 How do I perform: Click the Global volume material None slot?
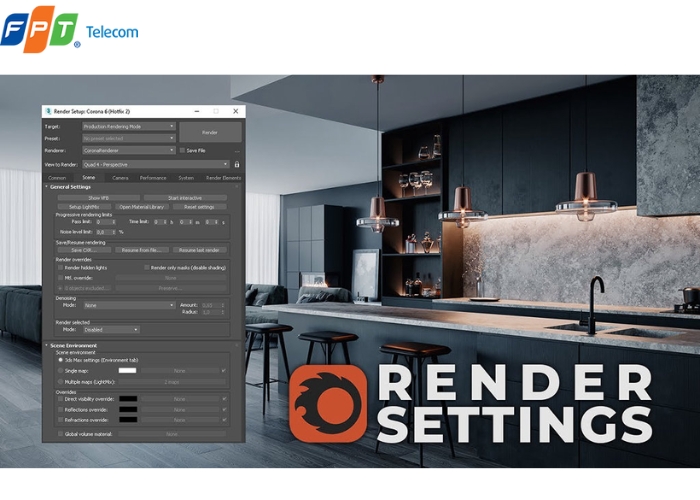(x=172, y=434)
